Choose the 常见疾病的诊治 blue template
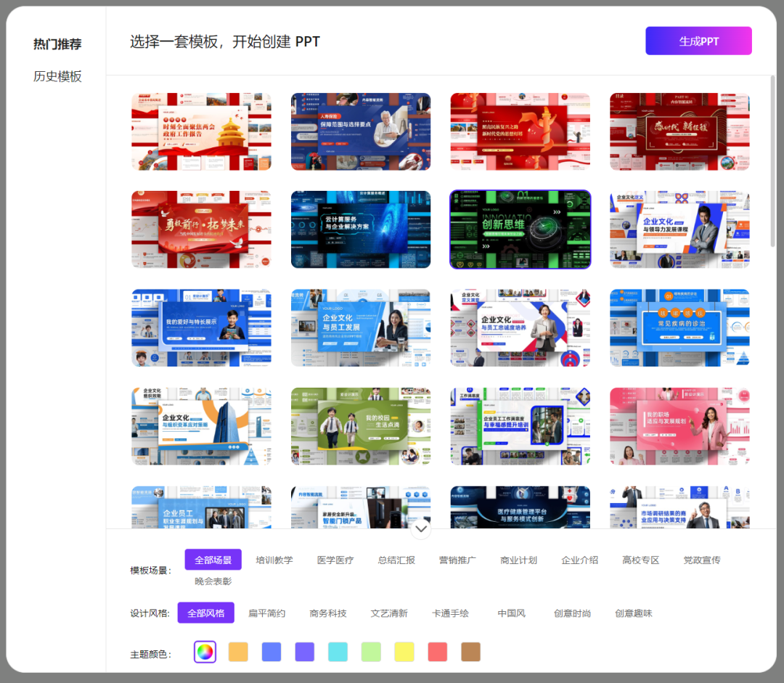The width and height of the screenshot is (784, 683). [x=679, y=328]
